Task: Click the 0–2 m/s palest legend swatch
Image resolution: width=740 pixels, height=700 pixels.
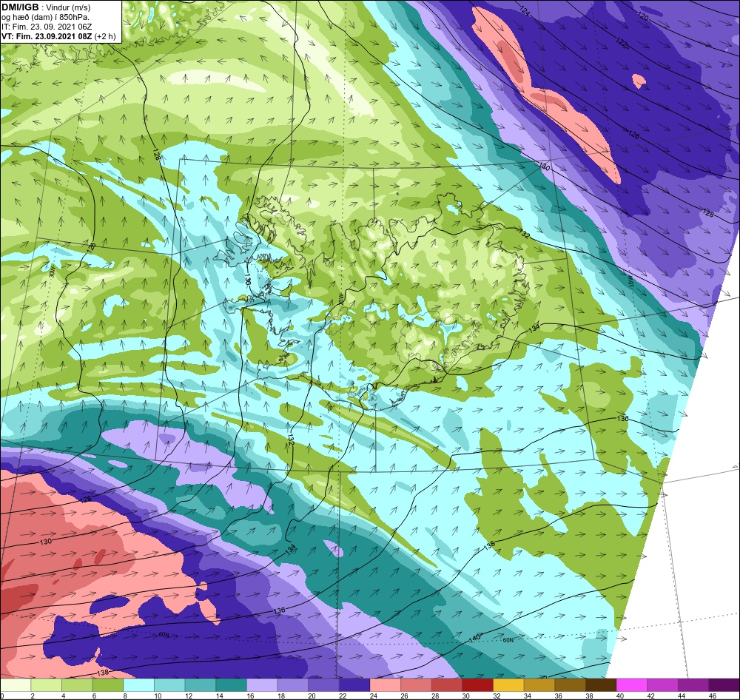Action: click(16, 684)
